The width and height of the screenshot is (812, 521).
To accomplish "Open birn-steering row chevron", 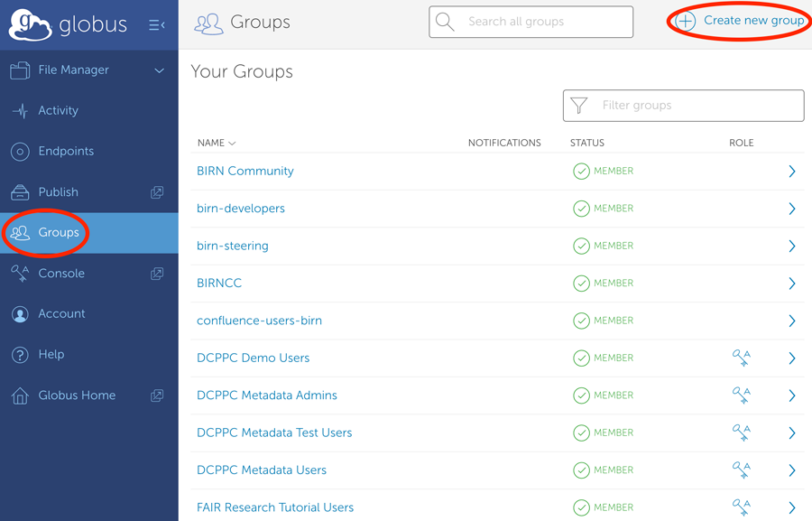I will [x=792, y=246].
